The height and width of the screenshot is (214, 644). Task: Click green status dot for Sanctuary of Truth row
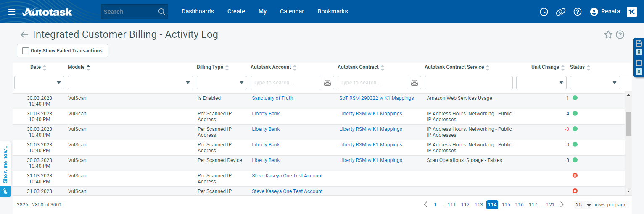pyautogui.click(x=575, y=98)
